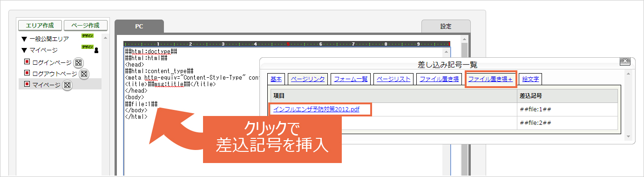Image resolution: width=644 pixels, height=177 pixels.
Task: Select the PC editor tab
Action: 139,27
